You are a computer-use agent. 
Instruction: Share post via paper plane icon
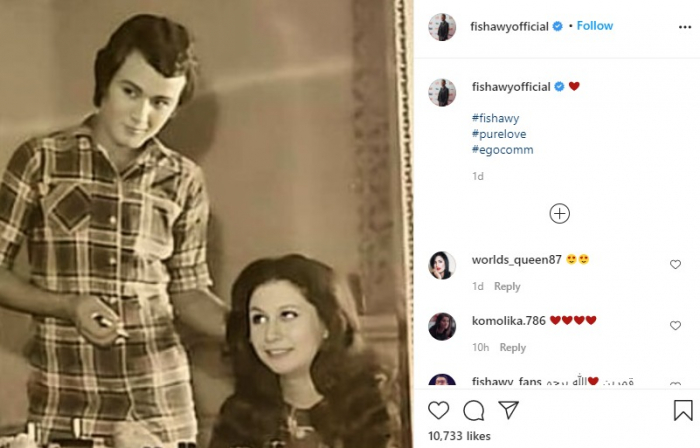coord(509,410)
